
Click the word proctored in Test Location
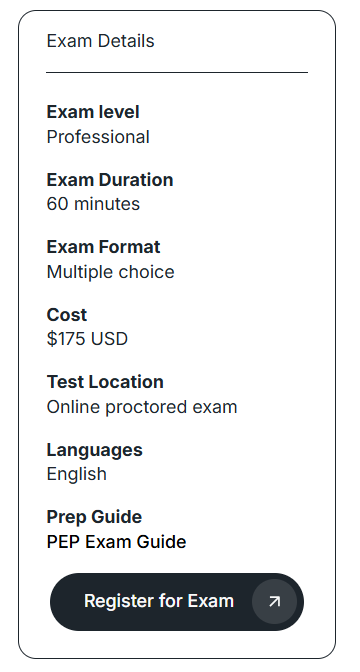[x=147, y=407]
